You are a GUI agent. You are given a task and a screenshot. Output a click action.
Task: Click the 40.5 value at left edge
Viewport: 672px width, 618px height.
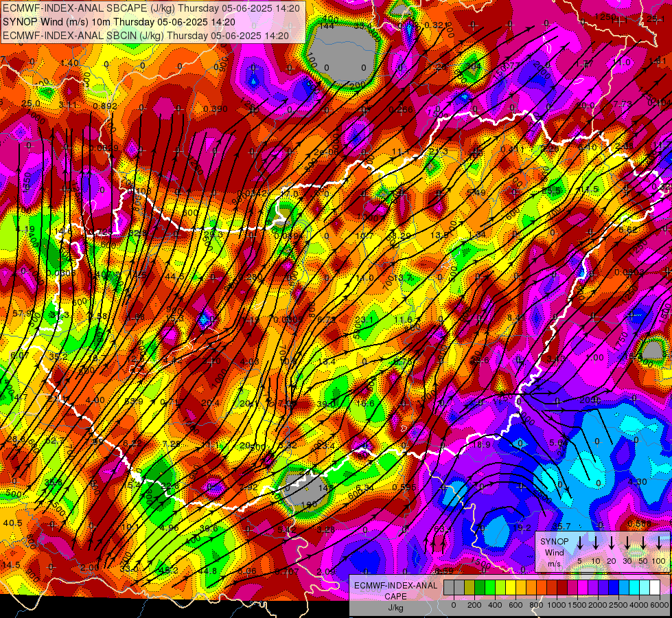12,523
